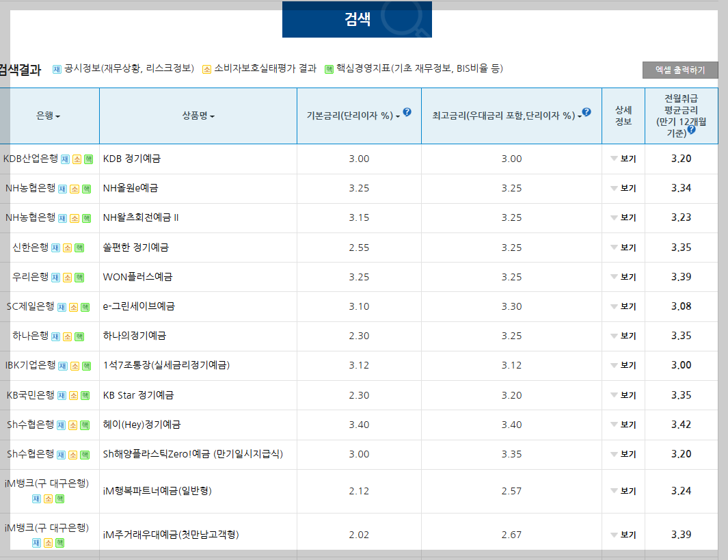Open 소 icon for 우리은행
The width and height of the screenshot is (728, 560).
point(68,278)
